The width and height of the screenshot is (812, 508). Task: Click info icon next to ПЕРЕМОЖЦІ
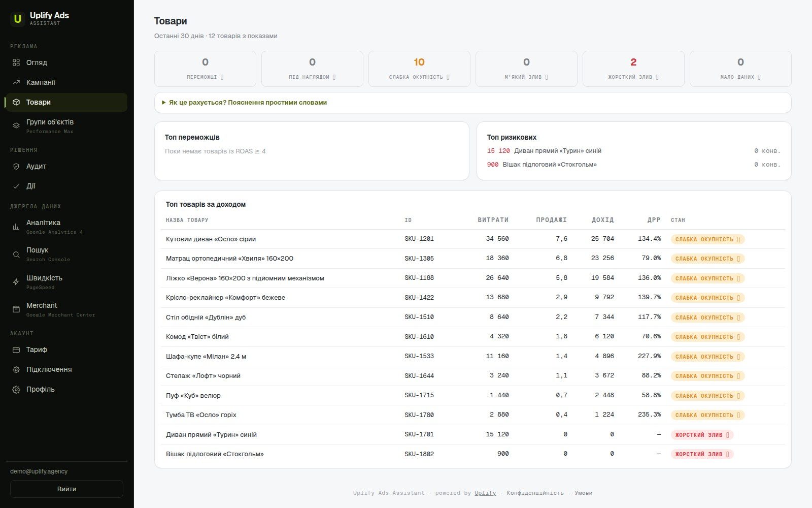tap(222, 77)
